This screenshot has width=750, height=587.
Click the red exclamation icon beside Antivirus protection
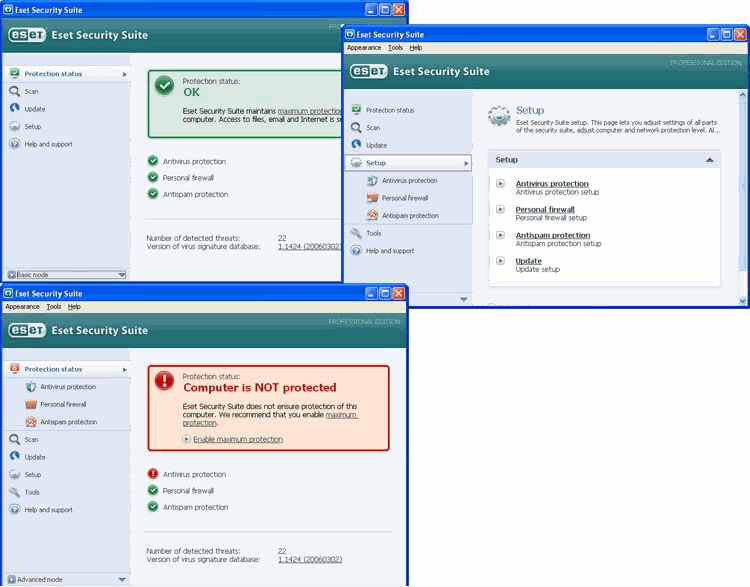[153, 474]
